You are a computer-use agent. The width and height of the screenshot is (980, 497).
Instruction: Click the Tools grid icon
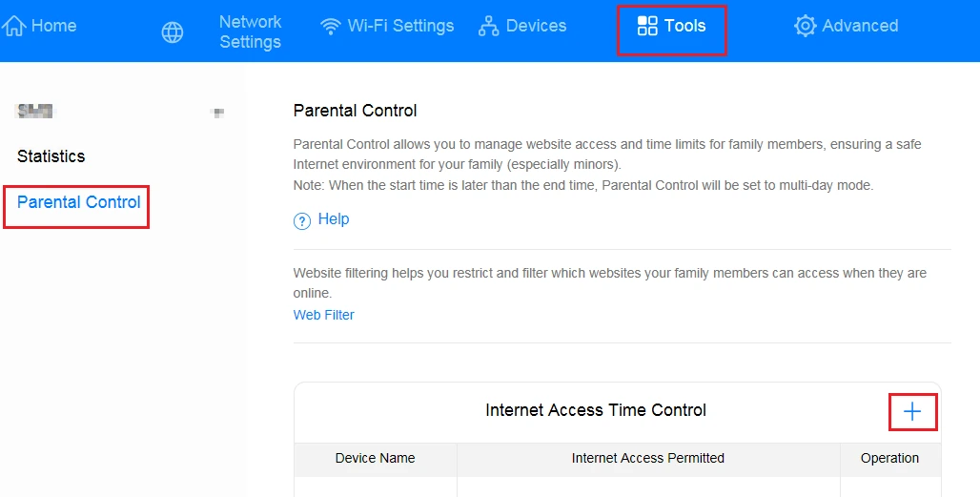point(647,26)
